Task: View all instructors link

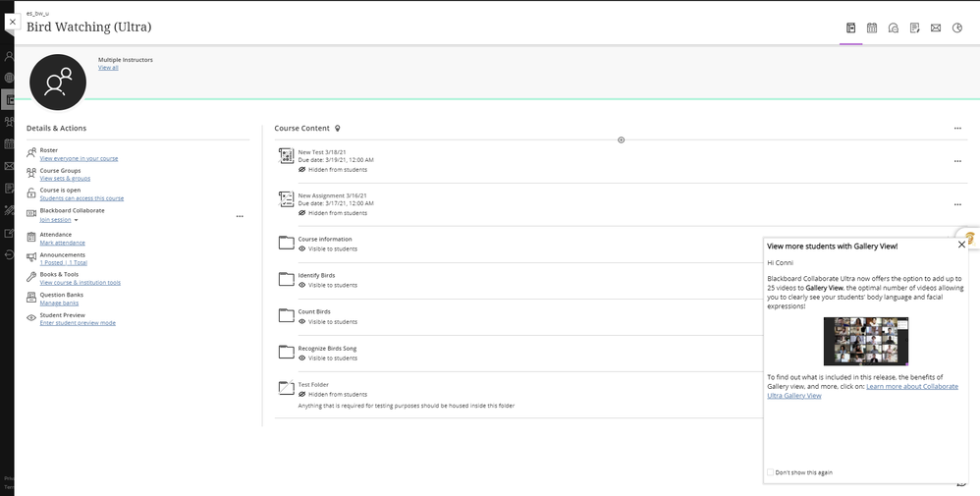Action: 108,68
